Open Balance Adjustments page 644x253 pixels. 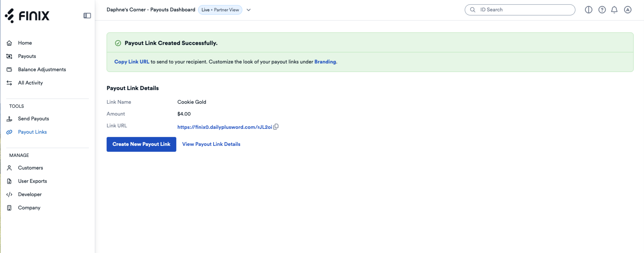coord(42,69)
